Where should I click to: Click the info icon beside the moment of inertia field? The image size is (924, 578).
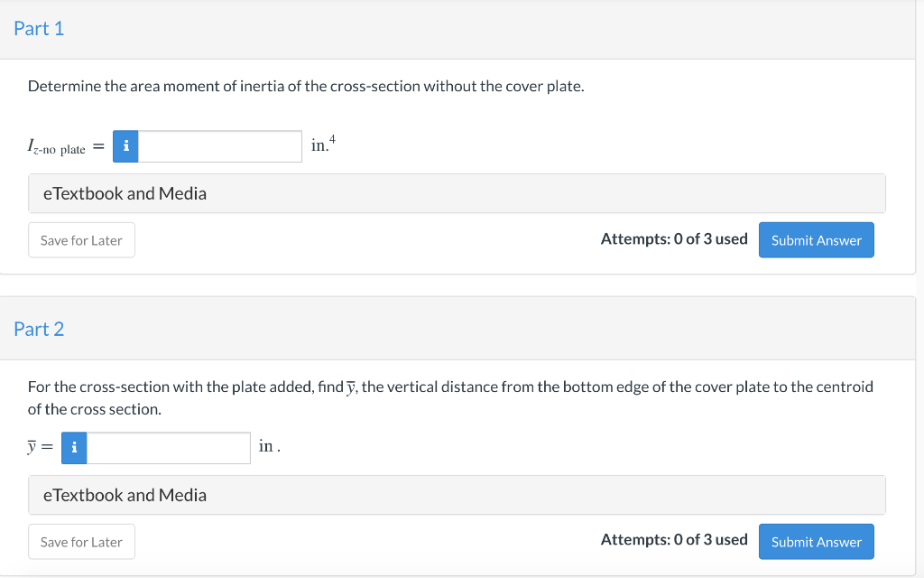point(126,146)
